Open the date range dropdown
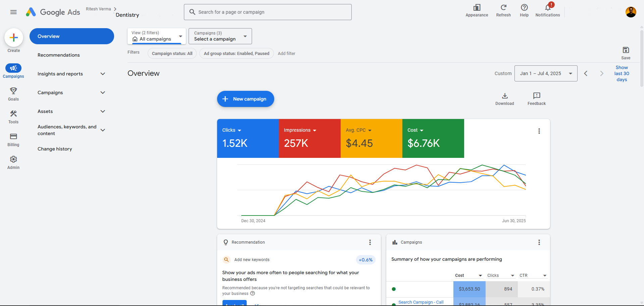Screen dimensions: 644x306 (545, 73)
